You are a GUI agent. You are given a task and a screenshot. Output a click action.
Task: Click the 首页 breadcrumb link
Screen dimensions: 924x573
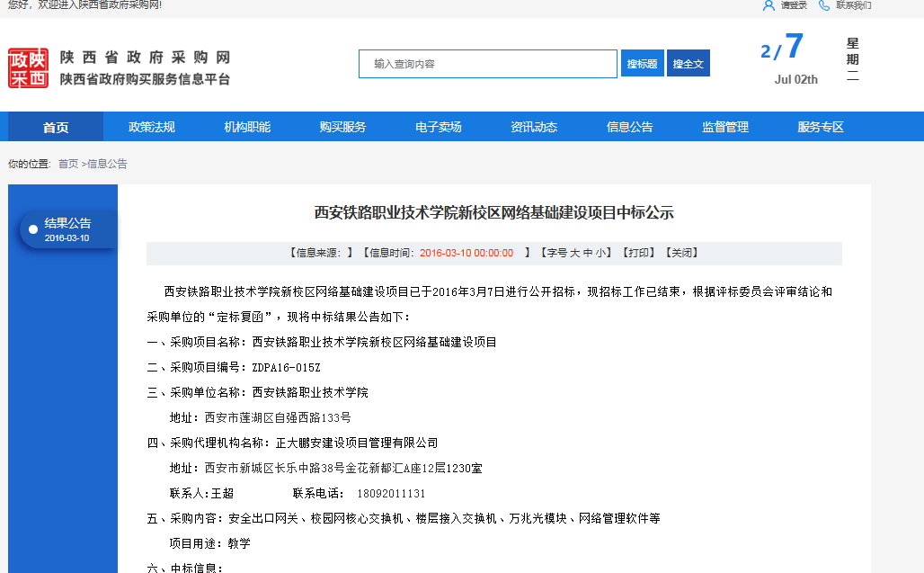tap(68, 164)
